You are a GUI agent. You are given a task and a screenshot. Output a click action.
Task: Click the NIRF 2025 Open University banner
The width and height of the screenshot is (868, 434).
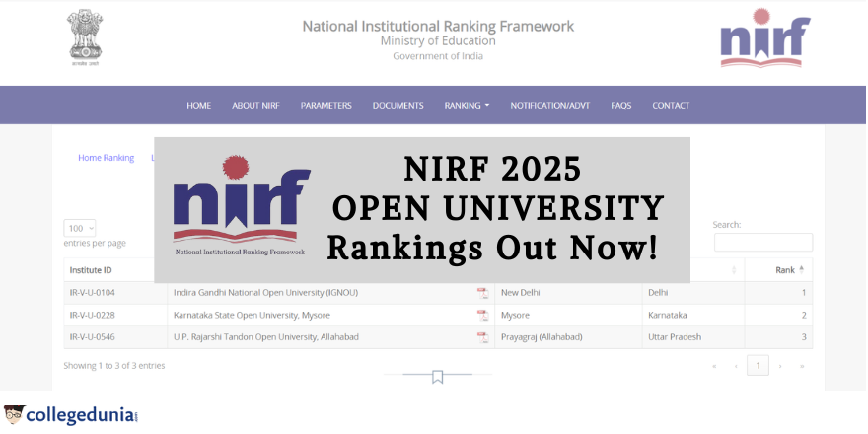click(422, 210)
